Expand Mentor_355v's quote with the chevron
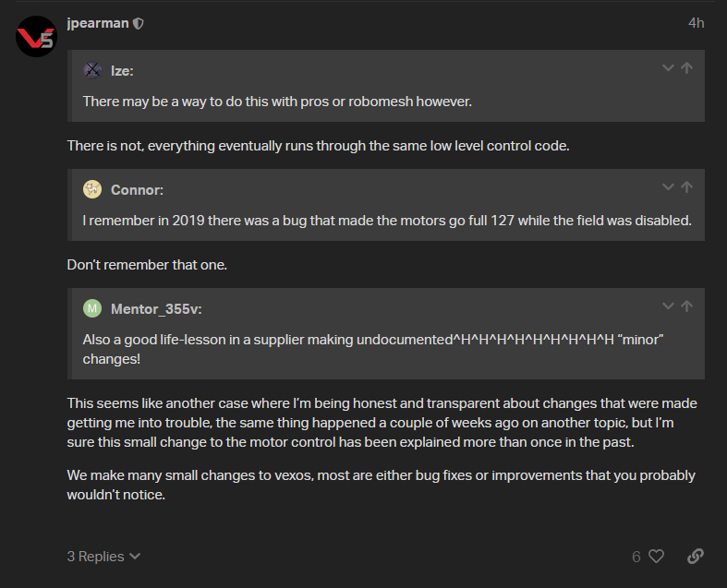The width and height of the screenshot is (727, 588). [x=668, y=306]
